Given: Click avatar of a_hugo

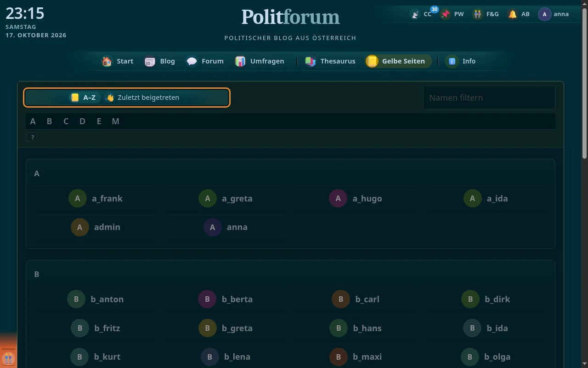Looking at the screenshot, I should point(338,198).
